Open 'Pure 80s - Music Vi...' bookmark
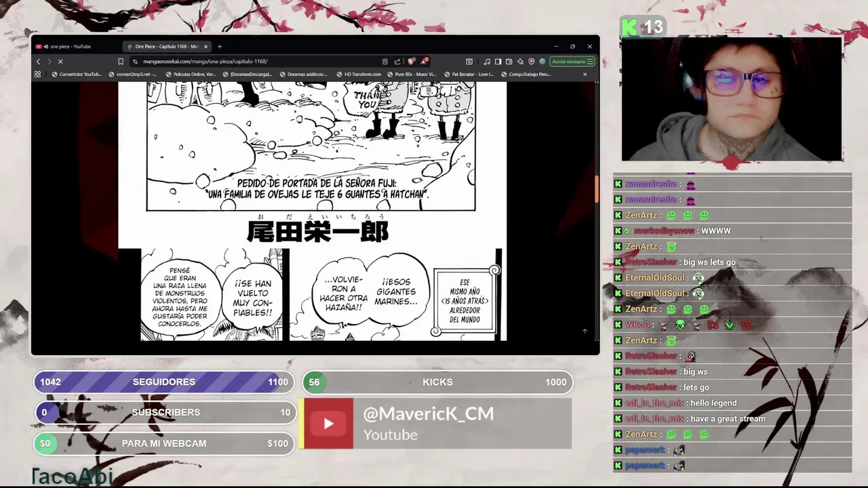Screen dimensions: 868x488 [412, 75]
